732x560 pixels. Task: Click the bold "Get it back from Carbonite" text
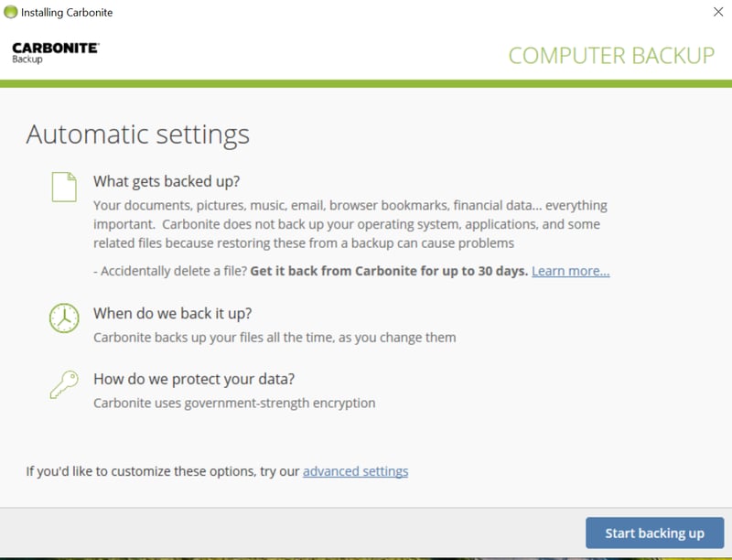(x=389, y=271)
